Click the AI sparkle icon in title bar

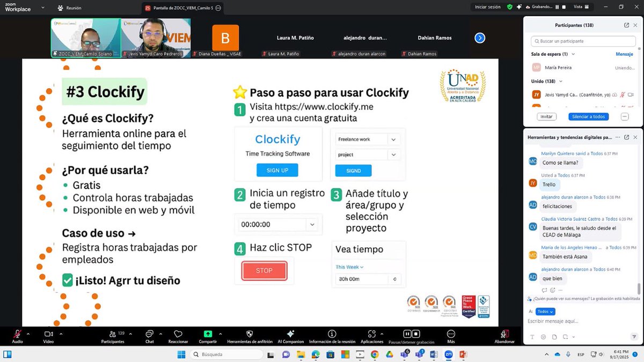pos(518,7)
